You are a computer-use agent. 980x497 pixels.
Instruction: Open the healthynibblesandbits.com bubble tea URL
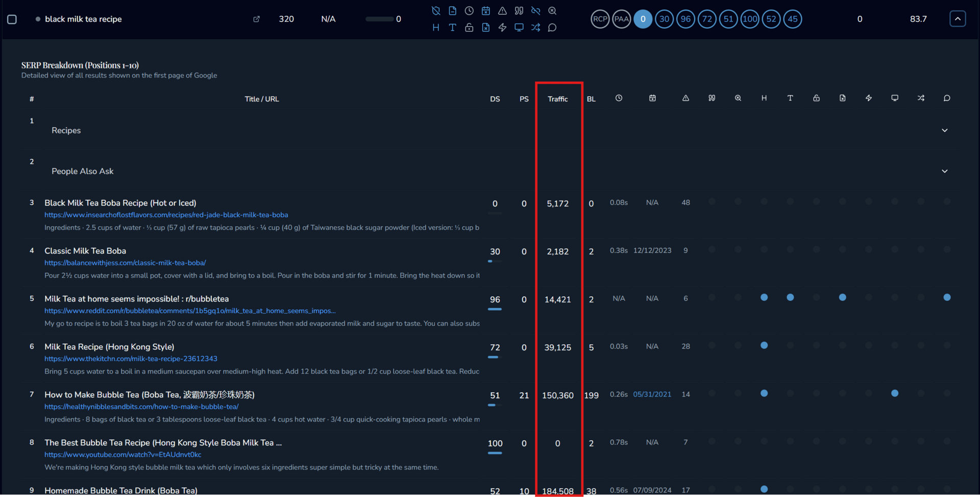(x=141, y=407)
